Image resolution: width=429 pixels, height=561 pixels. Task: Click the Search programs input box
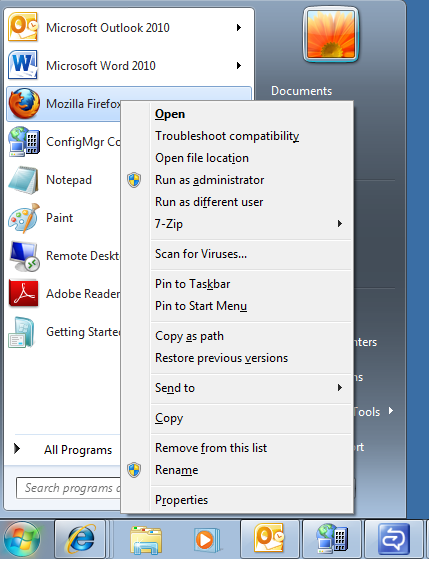tap(69, 488)
